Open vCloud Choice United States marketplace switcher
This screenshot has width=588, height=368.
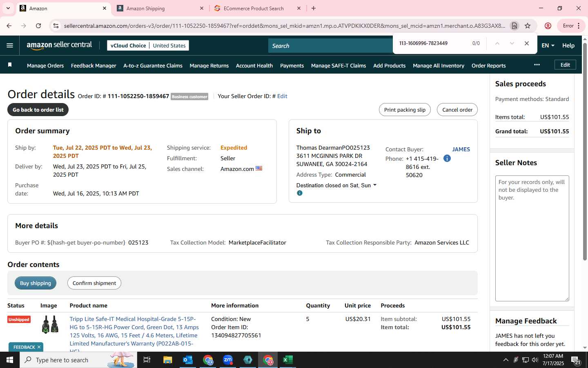click(148, 45)
